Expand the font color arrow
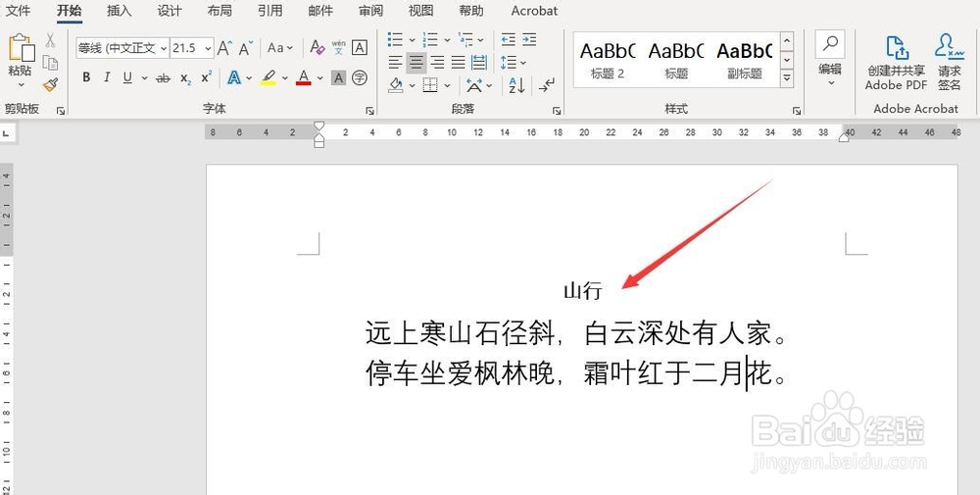 click(x=320, y=78)
